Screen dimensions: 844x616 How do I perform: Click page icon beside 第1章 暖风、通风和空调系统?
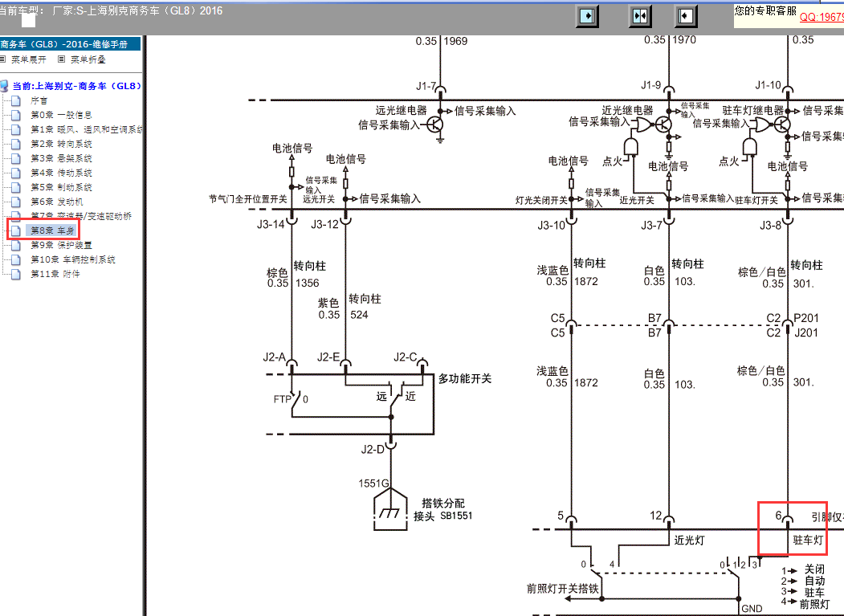coord(16,130)
